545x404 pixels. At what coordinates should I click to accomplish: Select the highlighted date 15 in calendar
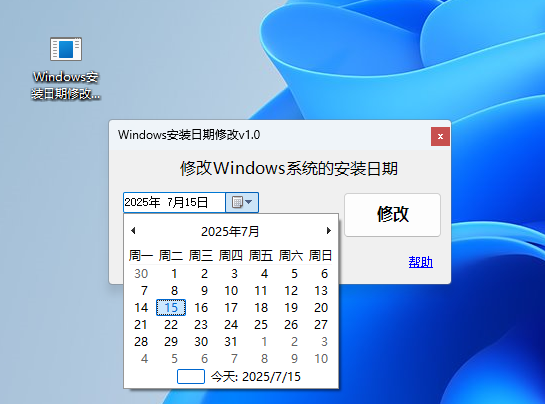(x=171, y=307)
